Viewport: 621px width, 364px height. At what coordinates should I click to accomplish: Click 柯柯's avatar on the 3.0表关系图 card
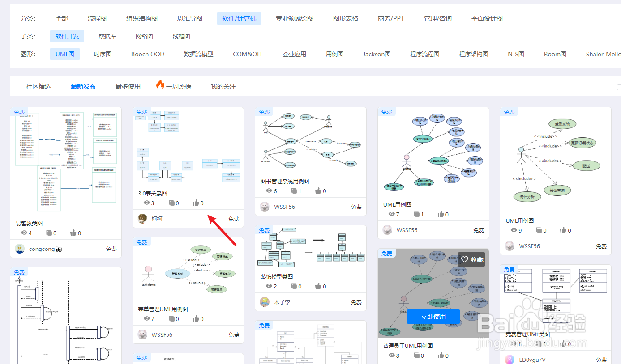tap(141, 218)
